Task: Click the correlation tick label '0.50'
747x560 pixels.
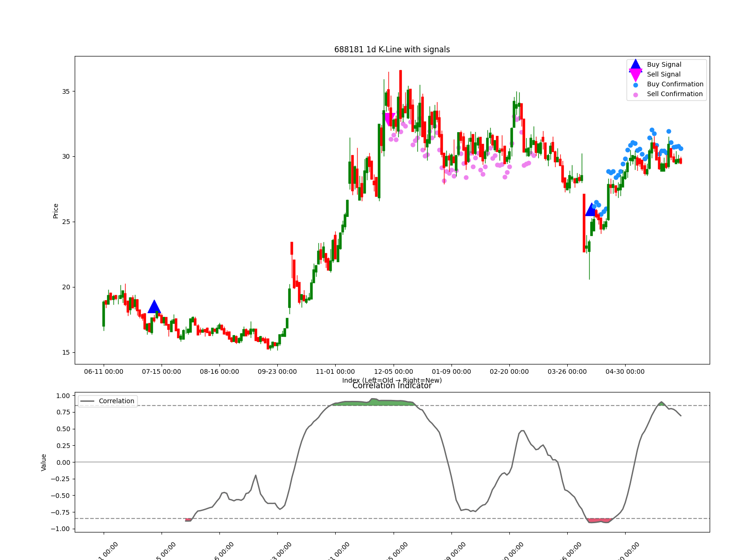Action: [x=63, y=429]
